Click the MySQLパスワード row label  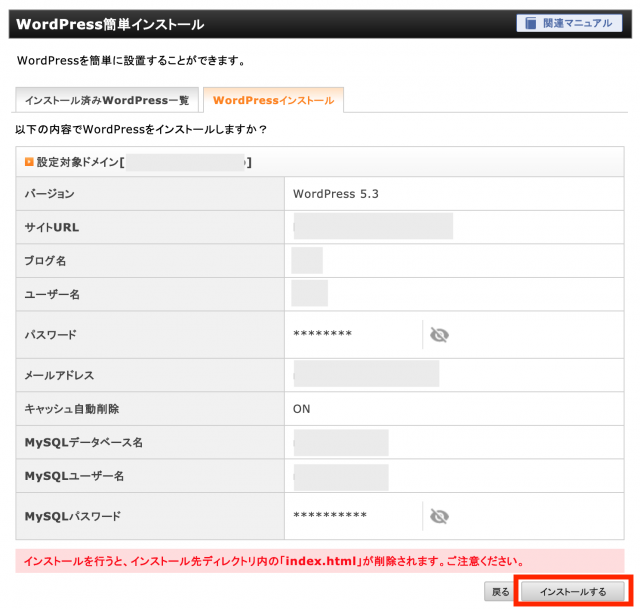pyautogui.click(x=73, y=516)
